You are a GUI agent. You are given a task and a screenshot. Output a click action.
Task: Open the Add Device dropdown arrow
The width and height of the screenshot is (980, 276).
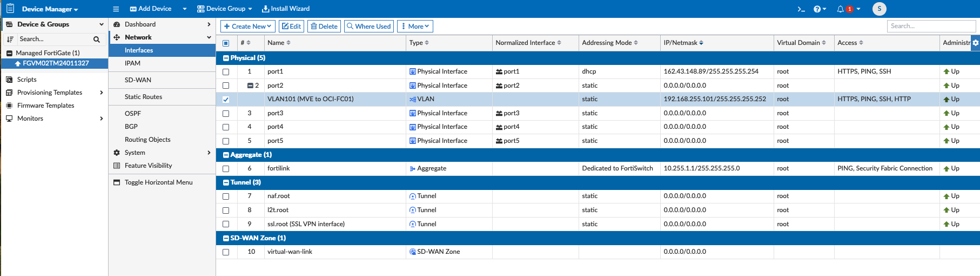coord(185,9)
